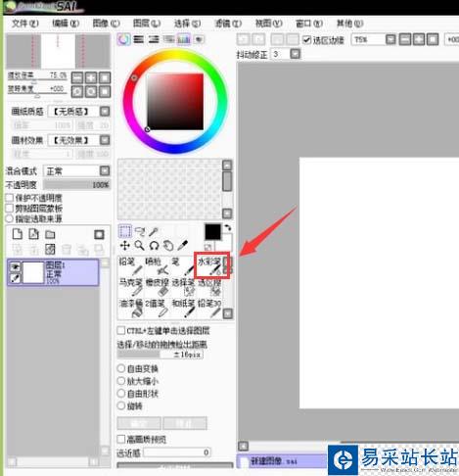The width and height of the screenshot is (459, 476).
Task: Open the 视图 View menu
Action: point(268,24)
